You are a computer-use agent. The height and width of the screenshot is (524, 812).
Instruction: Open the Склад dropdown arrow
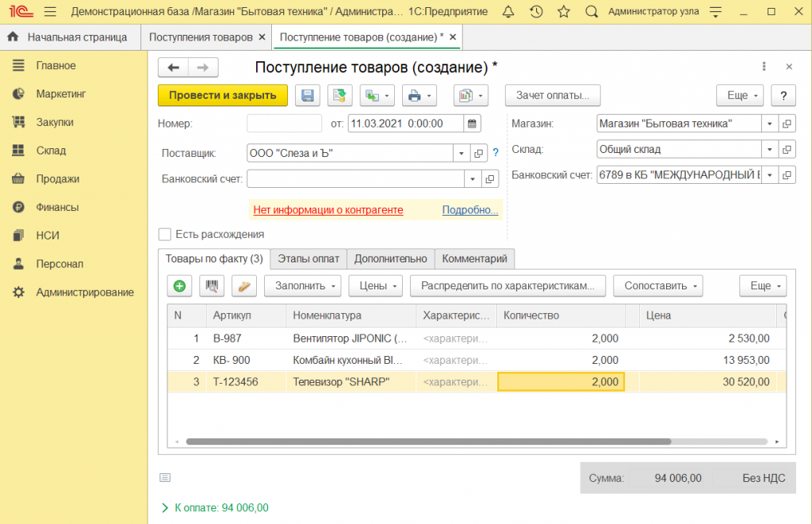click(x=769, y=149)
